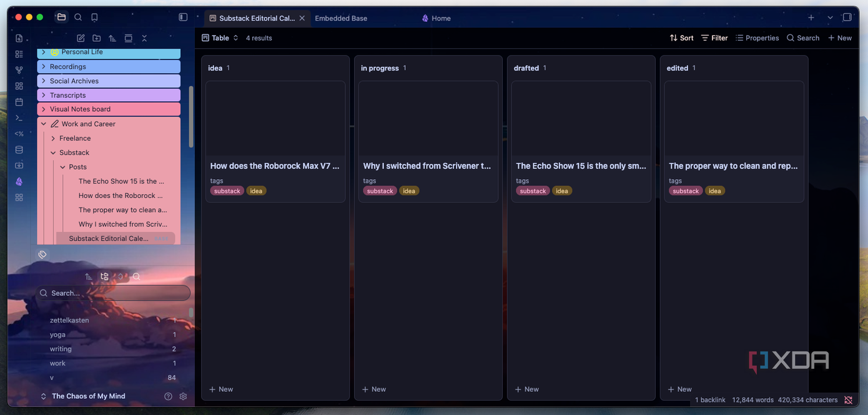This screenshot has height=415, width=868.
Task: Click Filter in the base toolbar
Action: click(714, 38)
